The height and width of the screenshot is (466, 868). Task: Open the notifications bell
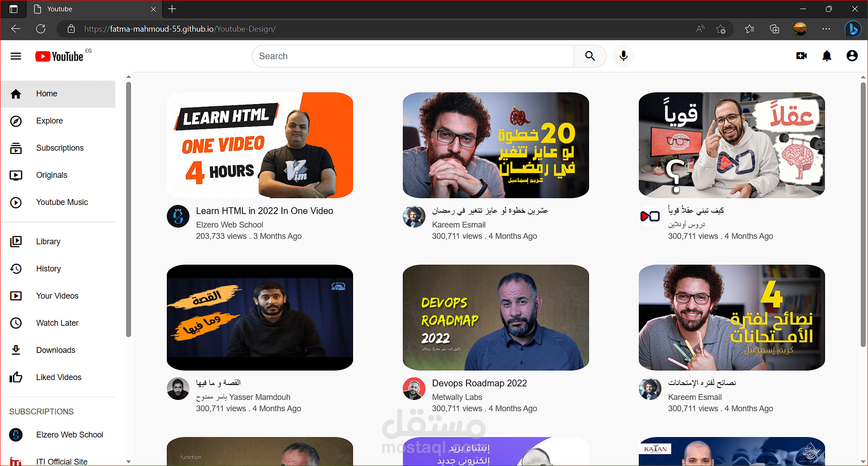[827, 56]
